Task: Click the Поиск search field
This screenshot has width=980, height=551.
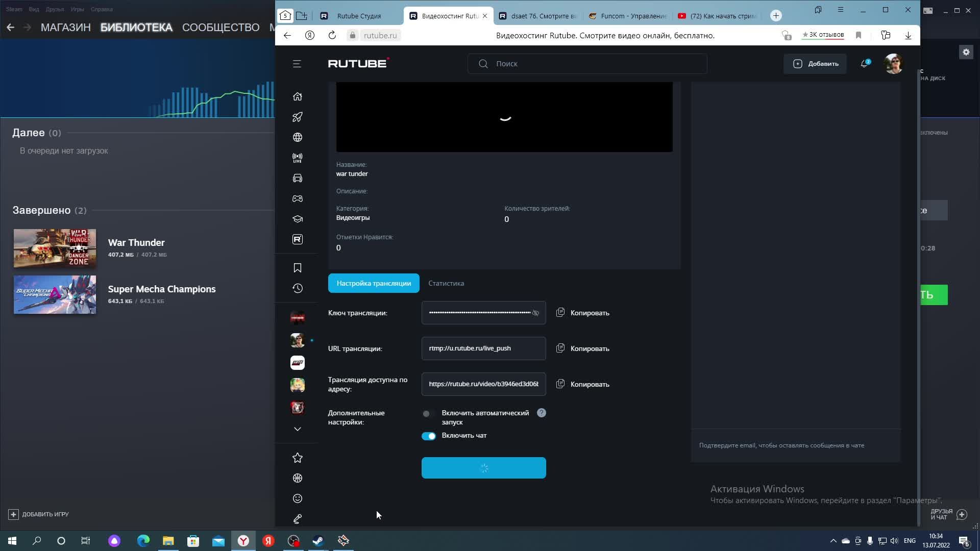Action: 587,64
